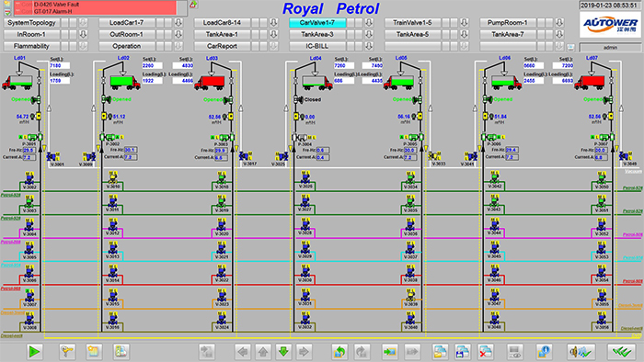Toggle the Ld04 Closed valve
The height and width of the screenshot is (362, 644).
pos(299,99)
